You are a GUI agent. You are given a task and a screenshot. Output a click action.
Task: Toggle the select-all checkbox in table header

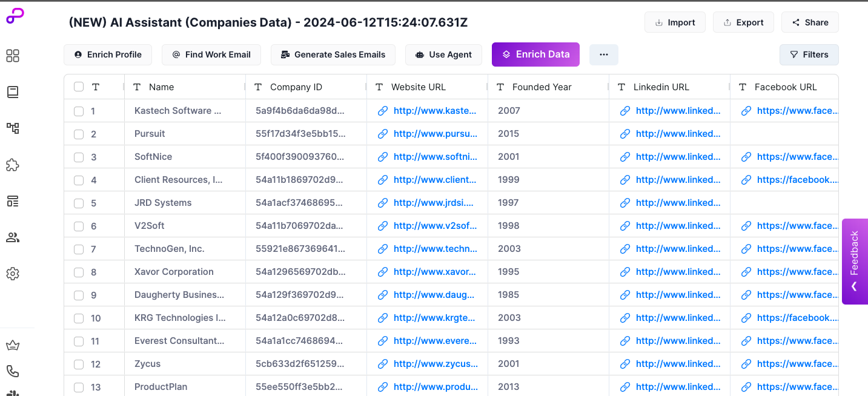tap(79, 87)
